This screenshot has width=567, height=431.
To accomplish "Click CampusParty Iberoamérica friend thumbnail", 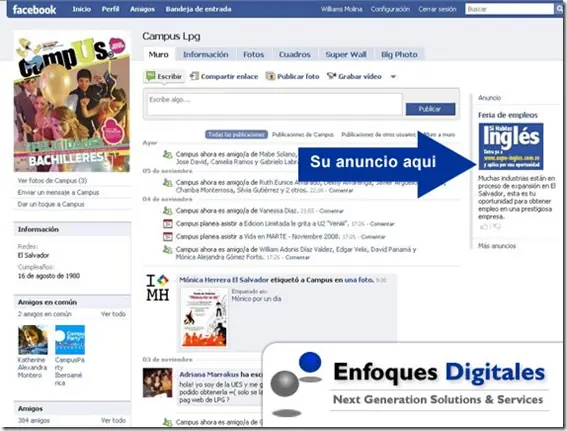I will pos(70,340).
